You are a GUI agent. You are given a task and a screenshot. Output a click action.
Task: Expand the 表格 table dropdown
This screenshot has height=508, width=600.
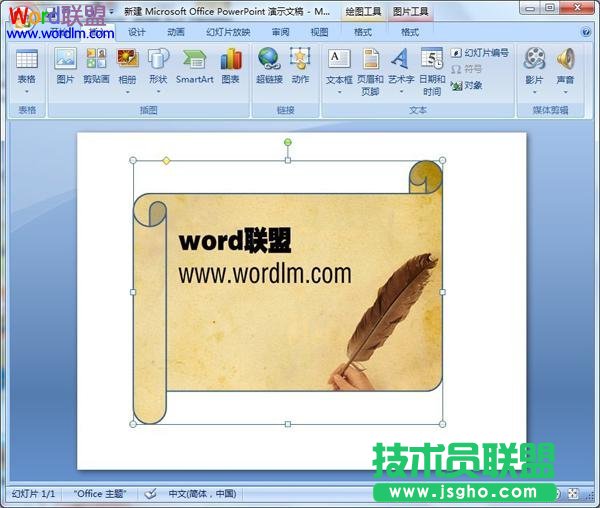[x=26, y=91]
